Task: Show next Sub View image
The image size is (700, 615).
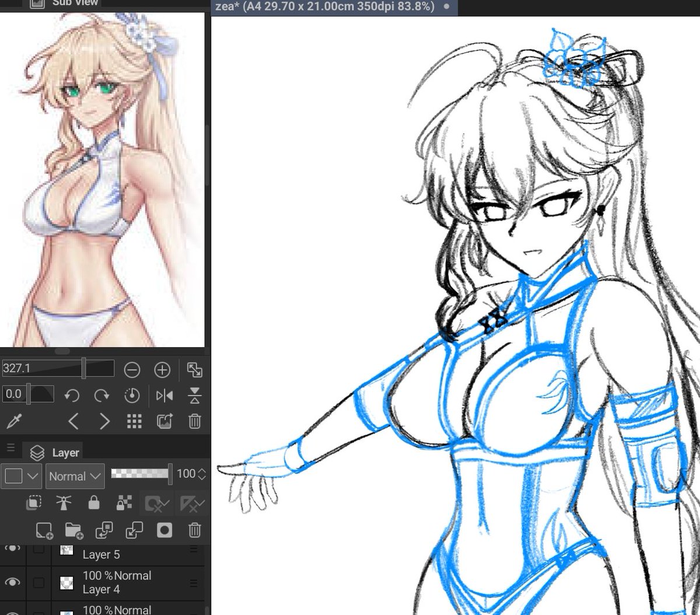Action: [104, 421]
